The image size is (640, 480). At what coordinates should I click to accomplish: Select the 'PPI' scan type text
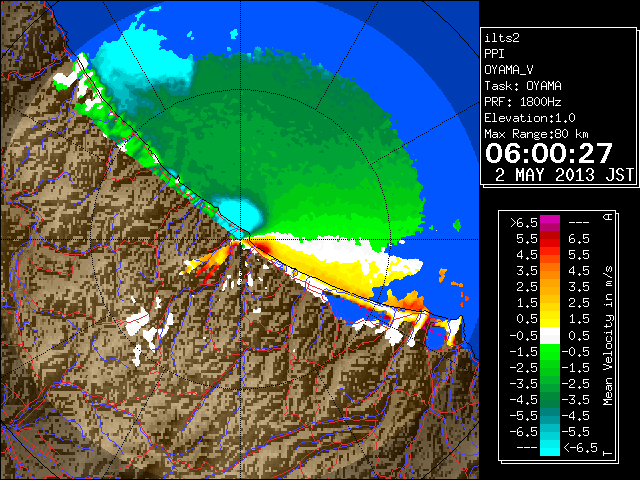(x=494, y=54)
